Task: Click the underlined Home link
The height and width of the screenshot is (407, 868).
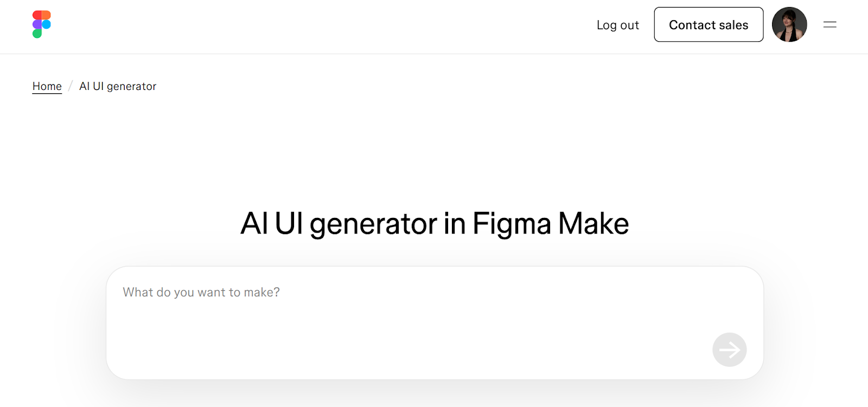Action: tap(47, 86)
